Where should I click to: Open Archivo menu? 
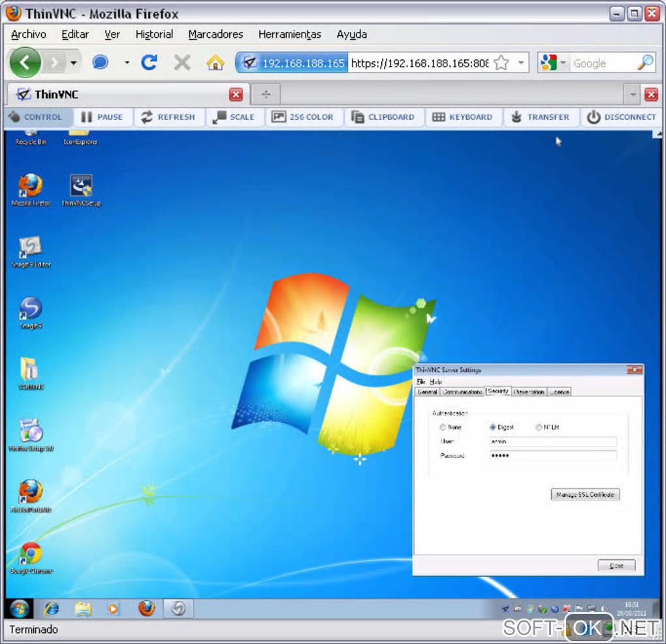coord(29,35)
